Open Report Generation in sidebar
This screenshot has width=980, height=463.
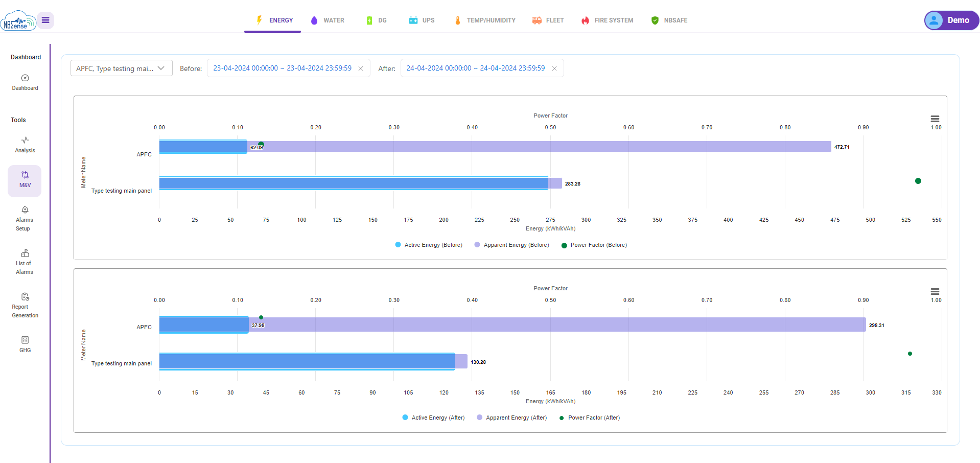[25, 306]
